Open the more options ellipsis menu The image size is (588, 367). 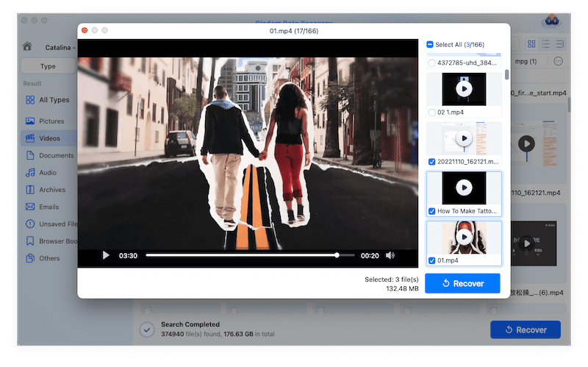pyautogui.click(x=558, y=61)
